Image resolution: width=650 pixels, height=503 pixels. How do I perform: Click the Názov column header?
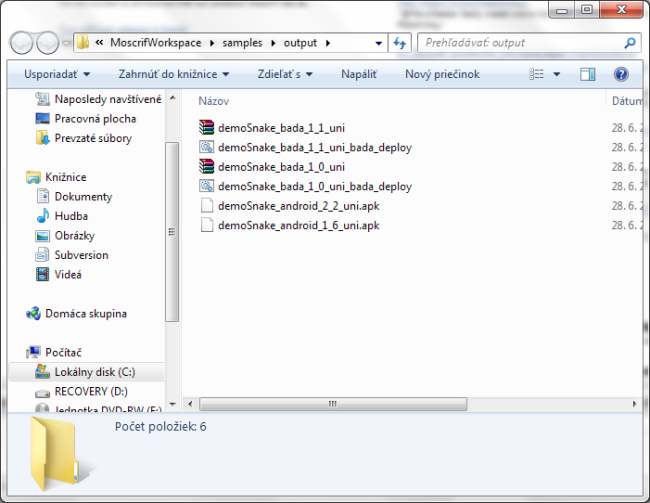(x=213, y=101)
